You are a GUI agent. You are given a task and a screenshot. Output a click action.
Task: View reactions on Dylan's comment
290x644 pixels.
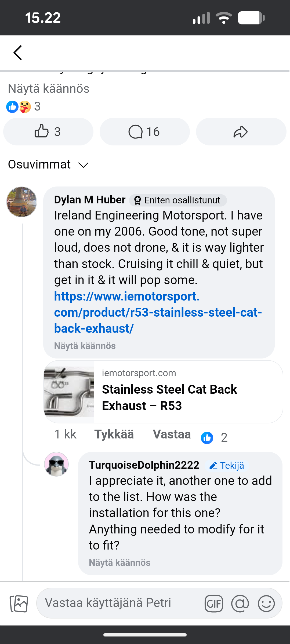click(x=214, y=438)
